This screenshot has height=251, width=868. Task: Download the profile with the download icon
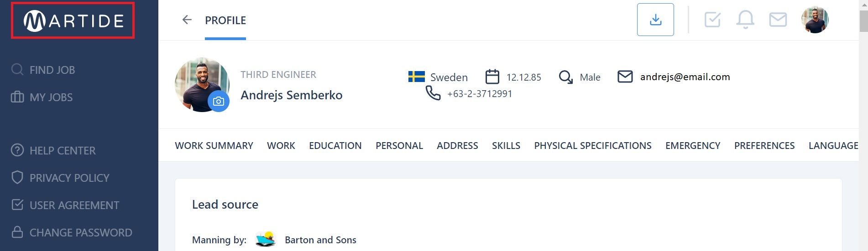655,20
